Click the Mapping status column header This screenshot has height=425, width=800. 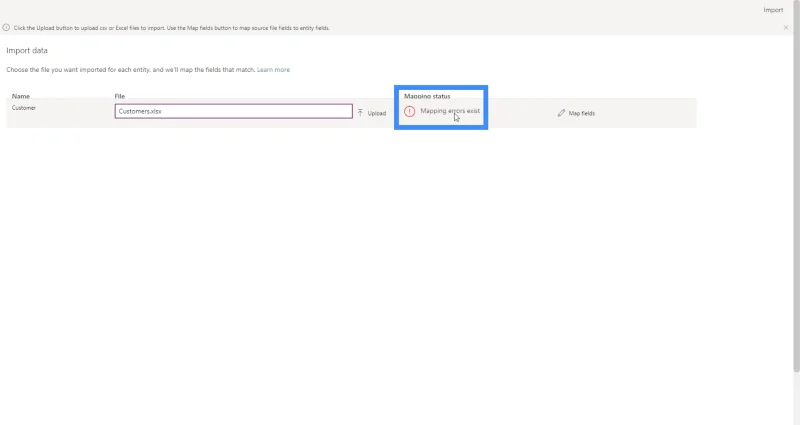427,96
